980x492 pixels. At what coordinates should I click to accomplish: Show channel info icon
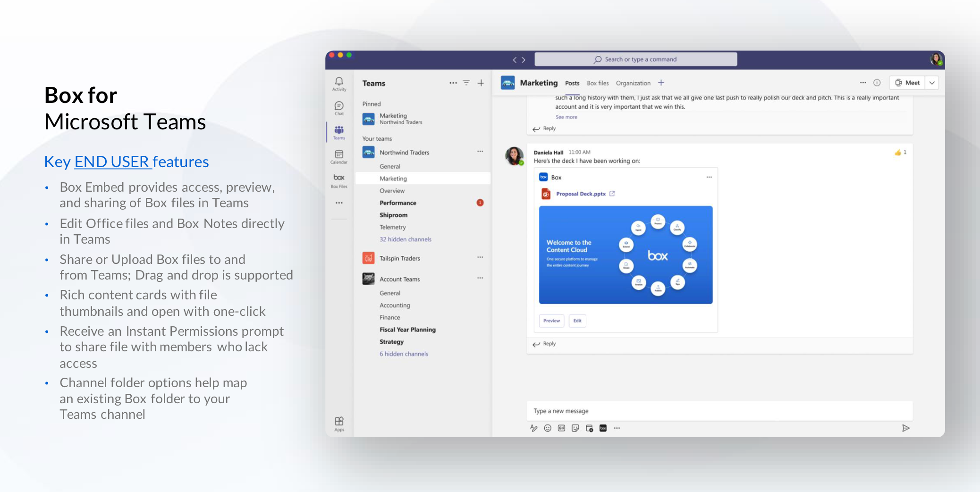pyautogui.click(x=877, y=83)
